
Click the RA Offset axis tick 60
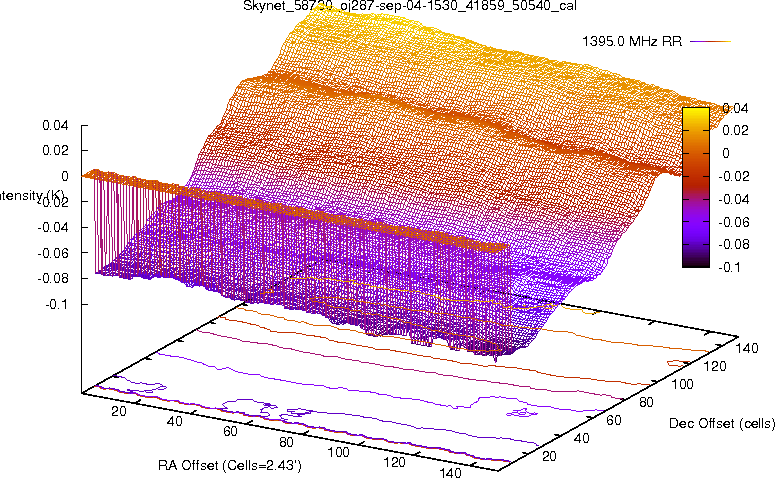pyautogui.click(x=230, y=432)
